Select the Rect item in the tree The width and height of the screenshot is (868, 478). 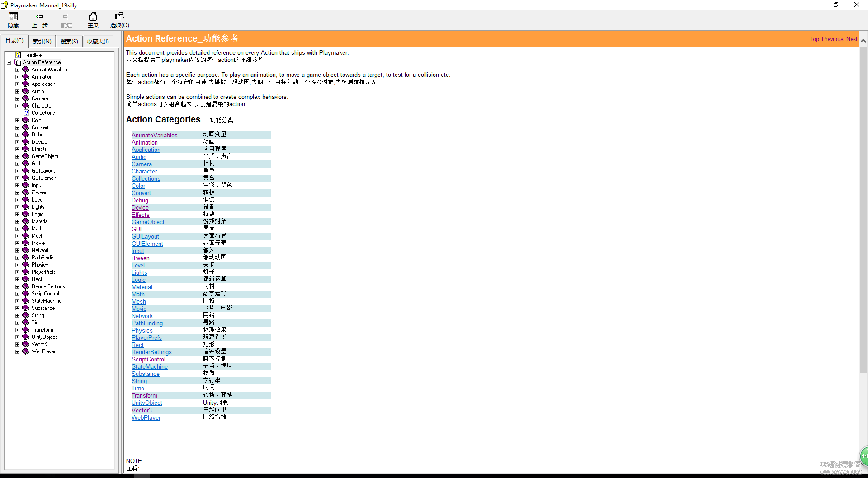[37, 279]
